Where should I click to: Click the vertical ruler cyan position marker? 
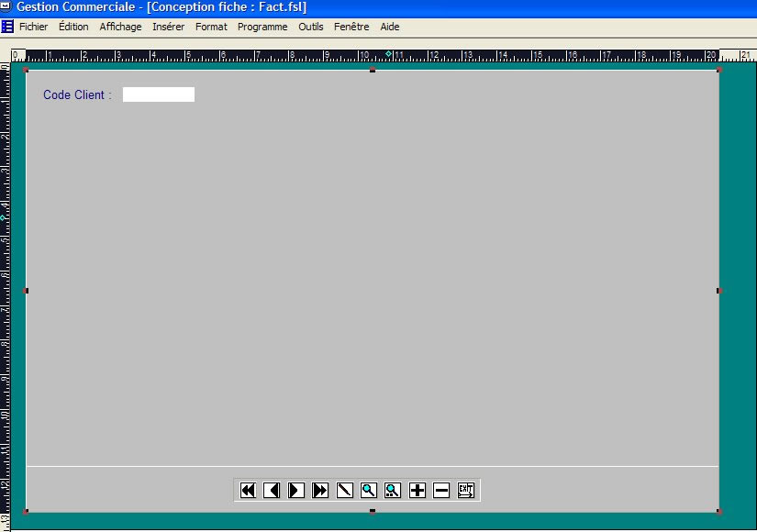3,218
